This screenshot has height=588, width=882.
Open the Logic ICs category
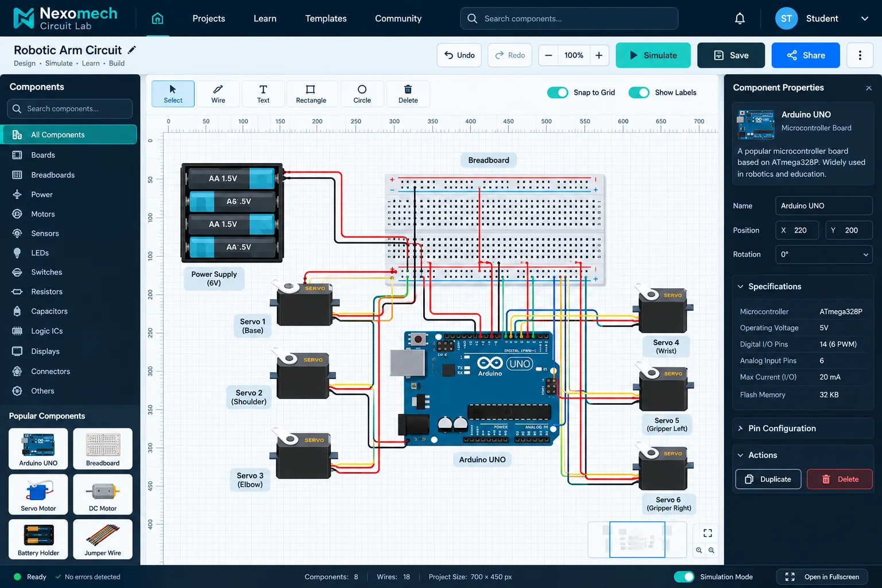[69, 331]
